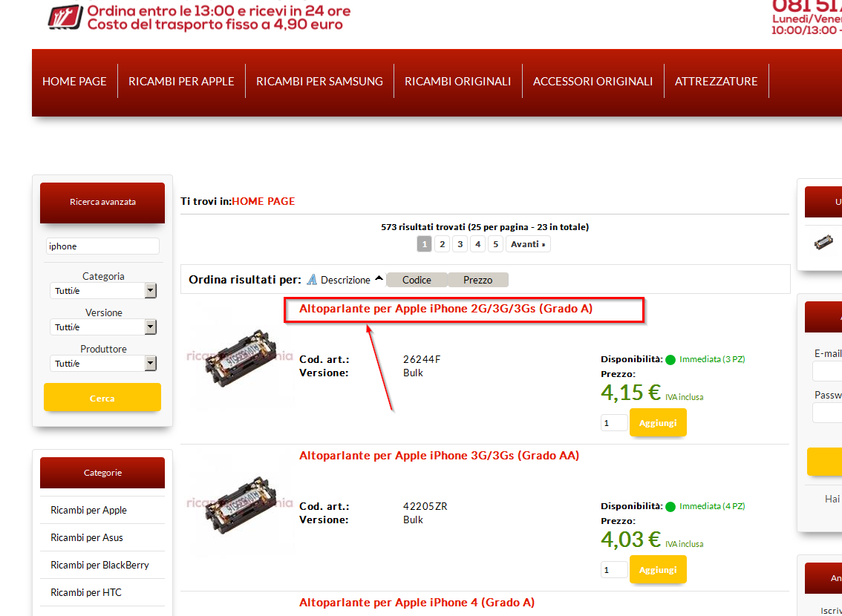Sort results by Codice
The height and width of the screenshot is (616, 842).
[417, 280]
